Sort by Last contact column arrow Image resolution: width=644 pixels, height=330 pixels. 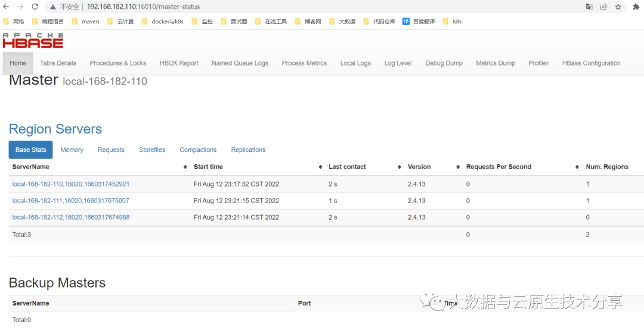tap(399, 167)
